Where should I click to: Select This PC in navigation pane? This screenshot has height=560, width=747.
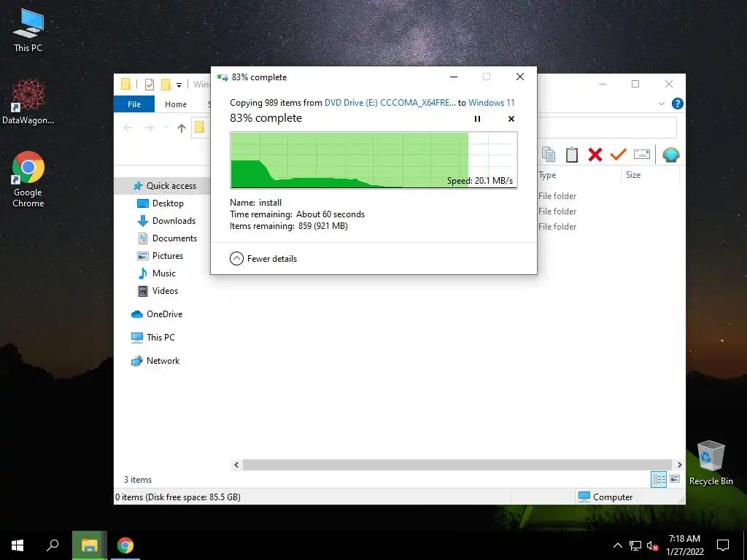[152, 338]
